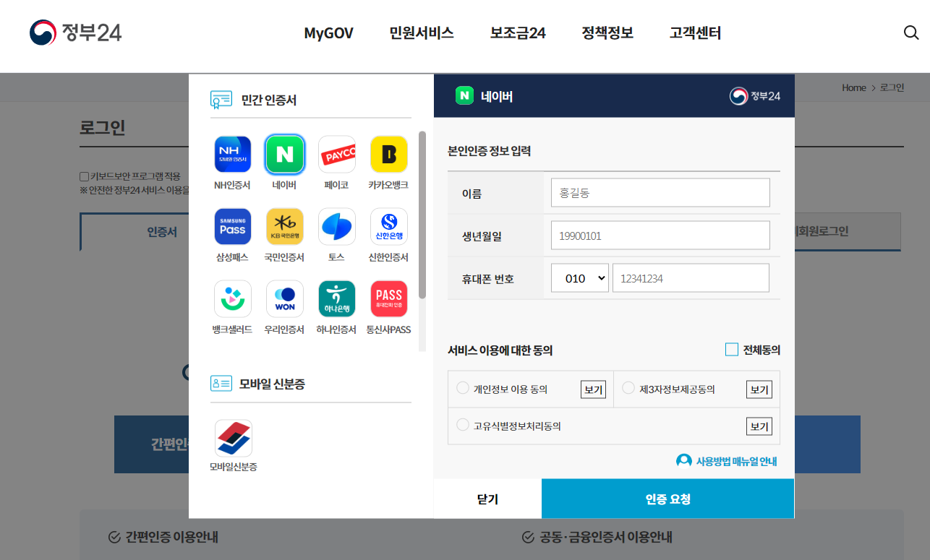
Task: Click the 닫기 button
Action: point(487,499)
